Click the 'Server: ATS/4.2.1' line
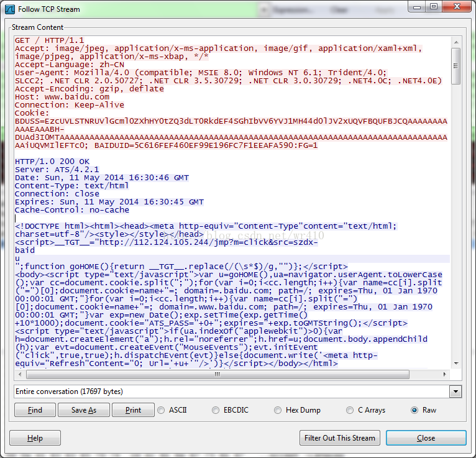 point(57,170)
